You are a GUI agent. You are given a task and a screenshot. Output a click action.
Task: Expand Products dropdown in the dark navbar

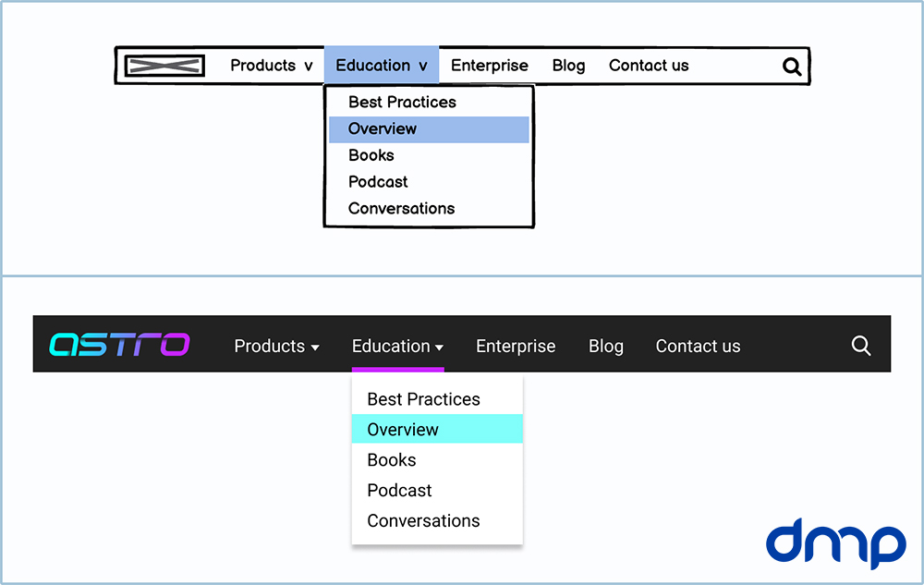(276, 347)
